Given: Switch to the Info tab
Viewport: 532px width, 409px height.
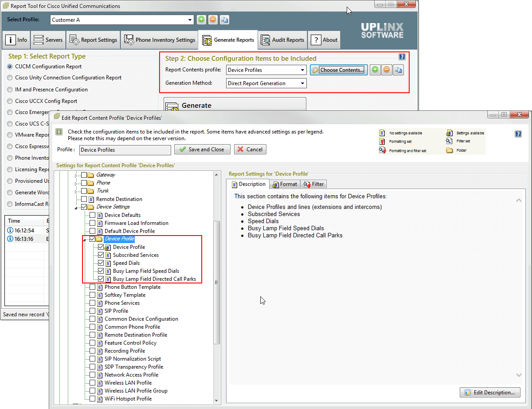Looking at the screenshot, I should click(16, 39).
